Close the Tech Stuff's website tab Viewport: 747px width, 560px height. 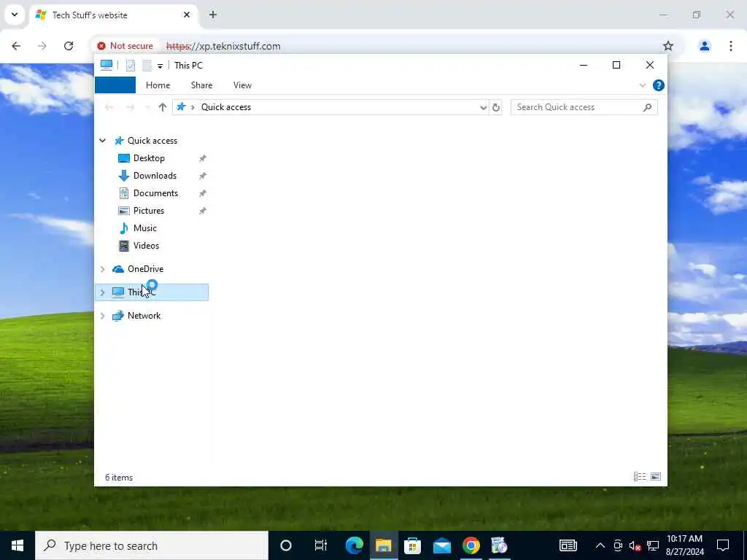[x=187, y=15]
